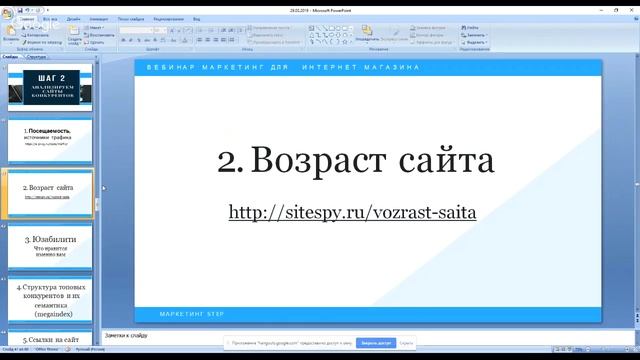Viewport: 640px width, 360px height.
Task: Switch to Outline (Структура) pane tab
Action: [x=36, y=57]
